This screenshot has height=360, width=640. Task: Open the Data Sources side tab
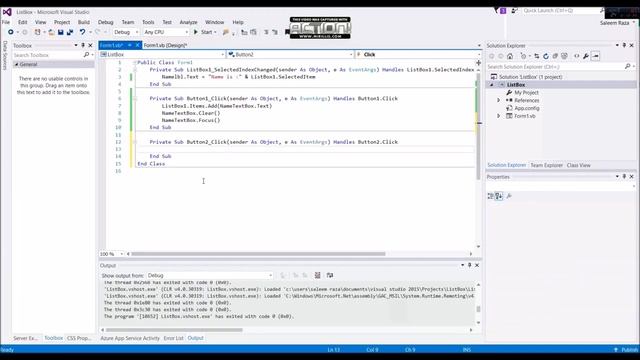coord(5,55)
